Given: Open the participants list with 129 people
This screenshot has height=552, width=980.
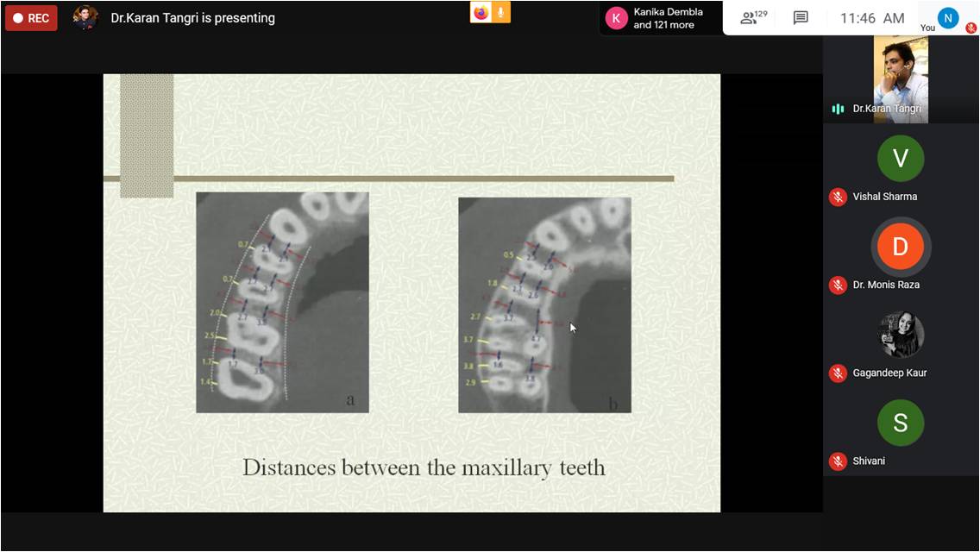Looking at the screenshot, I should [753, 17].
